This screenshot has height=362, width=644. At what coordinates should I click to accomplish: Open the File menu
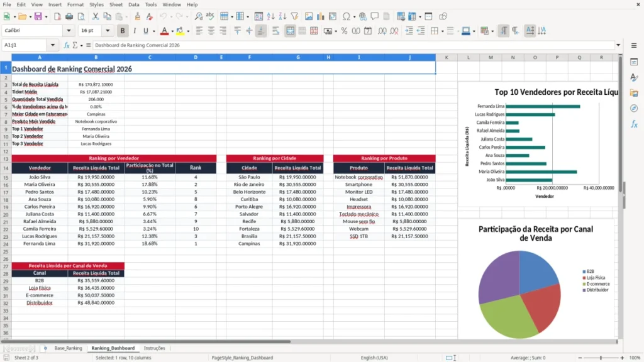pyautogui.click(x=7, y=4)
